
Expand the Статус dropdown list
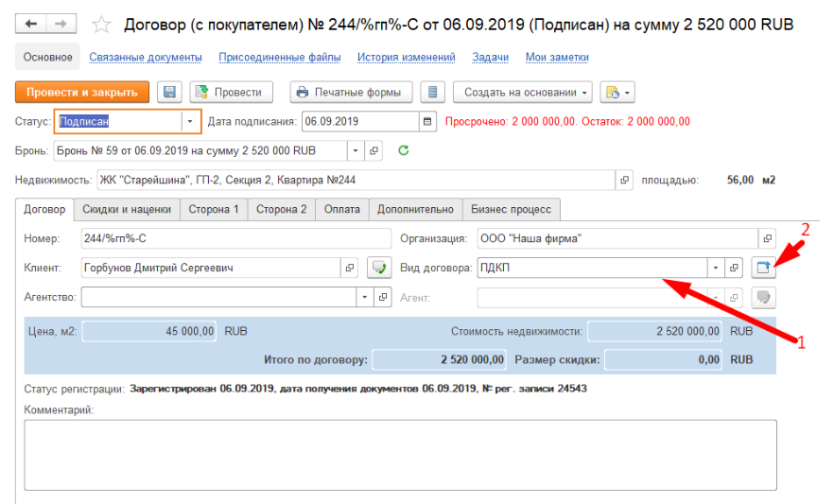tap(191, 121)
